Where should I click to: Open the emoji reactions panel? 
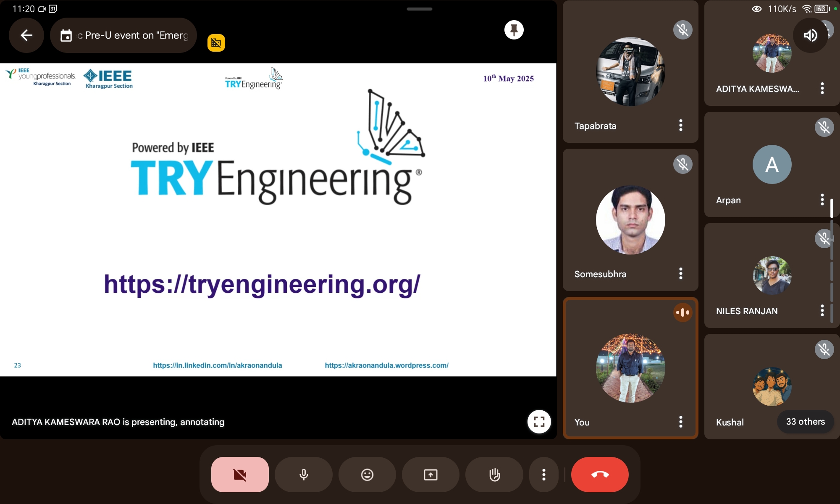367,475
